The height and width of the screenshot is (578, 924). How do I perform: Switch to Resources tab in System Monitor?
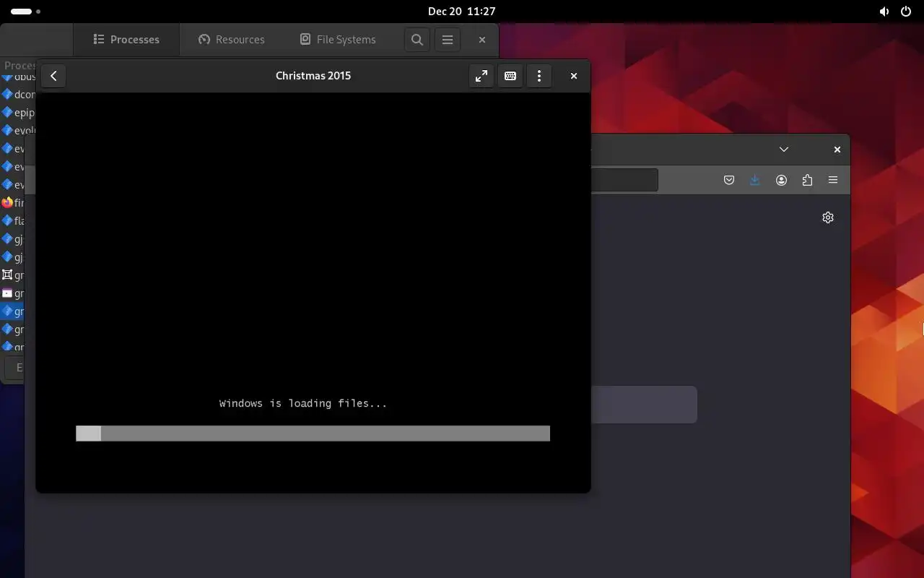(x=232, y=40)
